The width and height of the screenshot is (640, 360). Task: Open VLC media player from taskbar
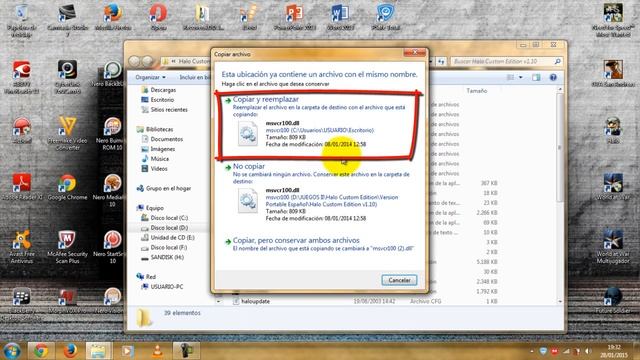point(158,351)
